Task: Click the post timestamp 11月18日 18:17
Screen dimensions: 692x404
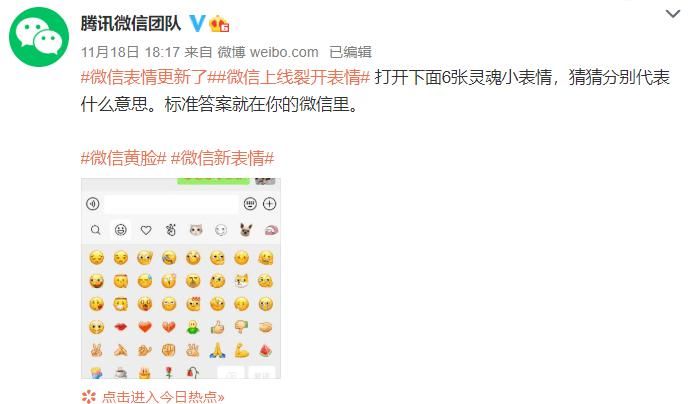Action: tap(130, 52)
